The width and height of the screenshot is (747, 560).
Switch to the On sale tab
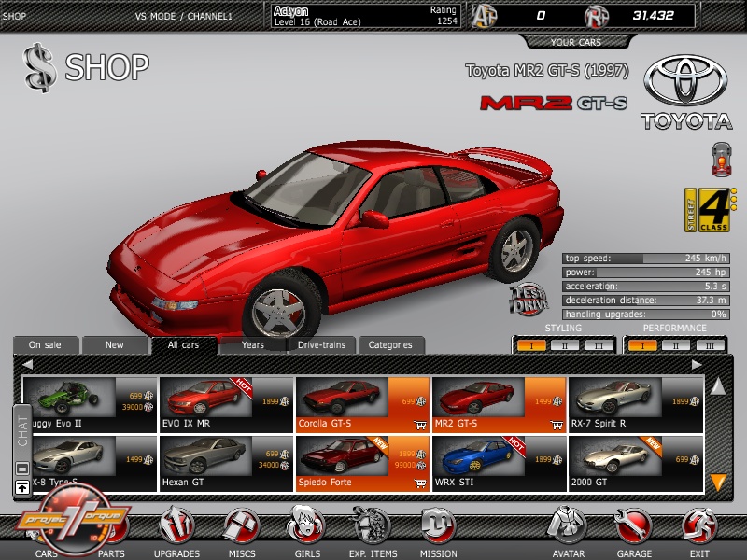pyautogui.click(x=45, y=345)
